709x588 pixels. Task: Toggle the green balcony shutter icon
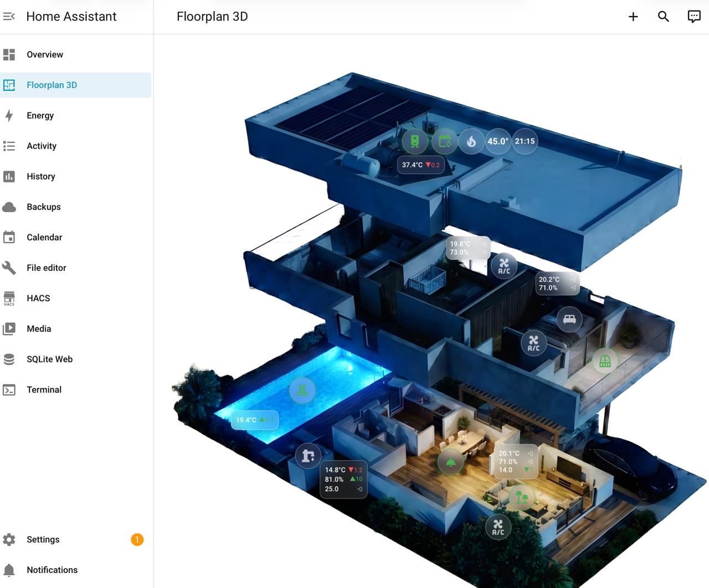(x=605, y=361)
